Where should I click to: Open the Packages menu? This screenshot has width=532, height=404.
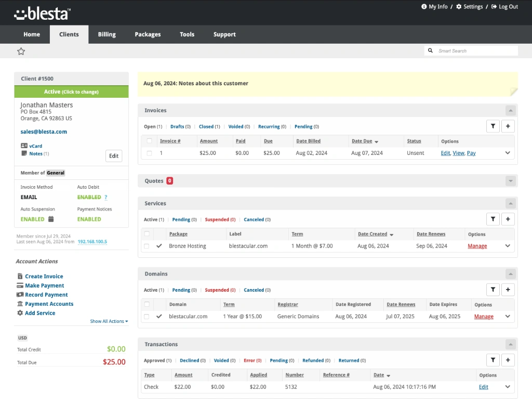coord(148,34)
